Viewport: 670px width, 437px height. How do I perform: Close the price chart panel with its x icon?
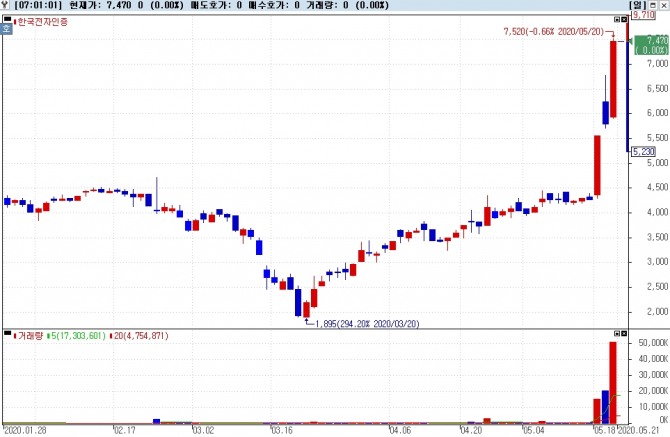[x=624, y=20]
